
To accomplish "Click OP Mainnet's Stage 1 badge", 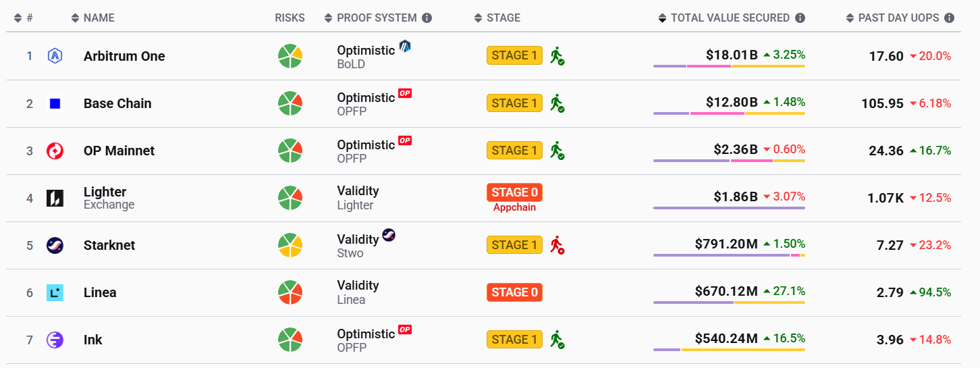I will pos(514,151).
